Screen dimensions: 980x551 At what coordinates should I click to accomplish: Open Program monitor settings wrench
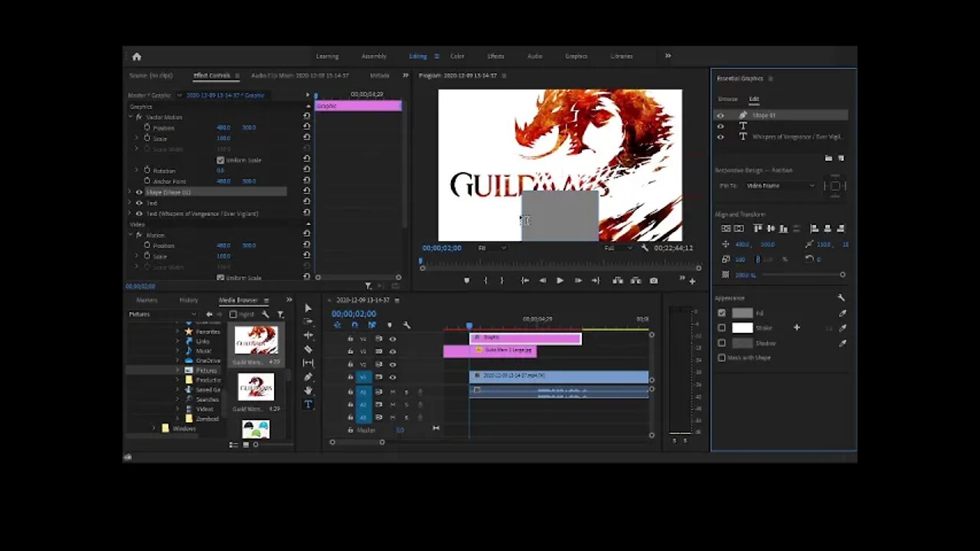645,248
